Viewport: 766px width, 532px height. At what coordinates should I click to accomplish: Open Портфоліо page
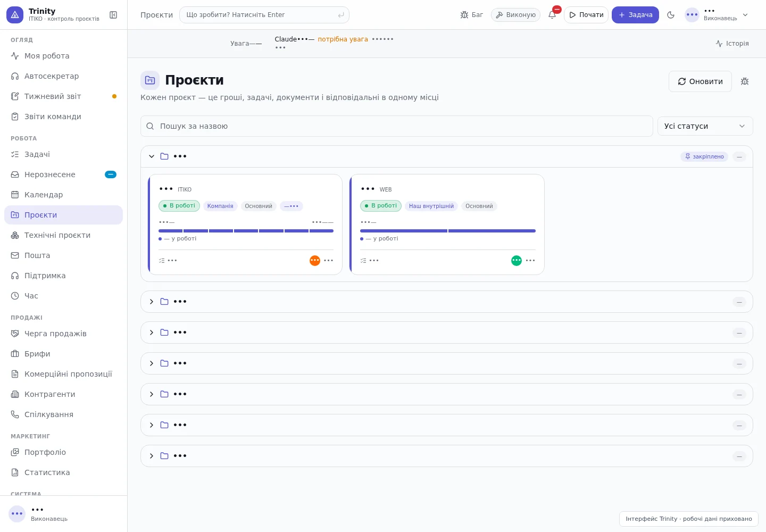point(63,452)
